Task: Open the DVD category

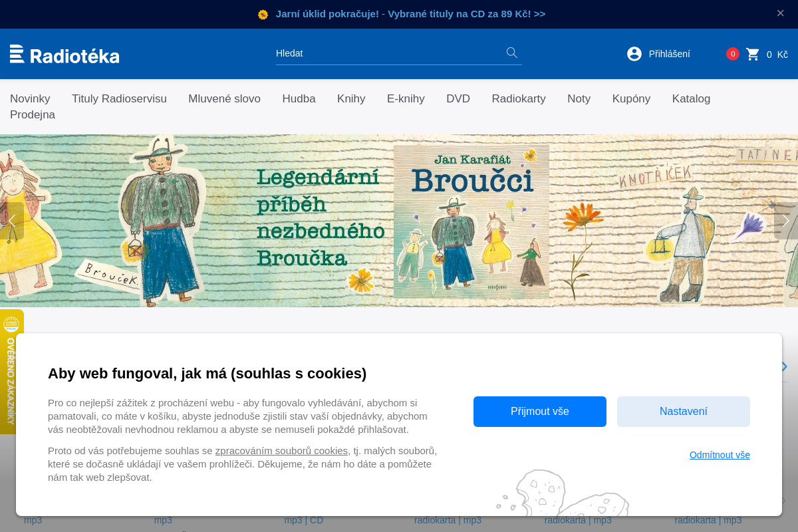Action: pos(458,99)
